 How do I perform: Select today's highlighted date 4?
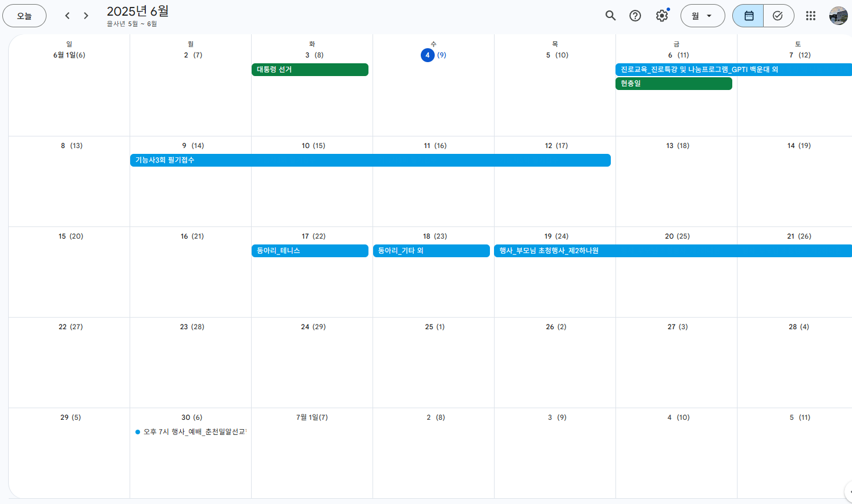click(x=427, y=55)
